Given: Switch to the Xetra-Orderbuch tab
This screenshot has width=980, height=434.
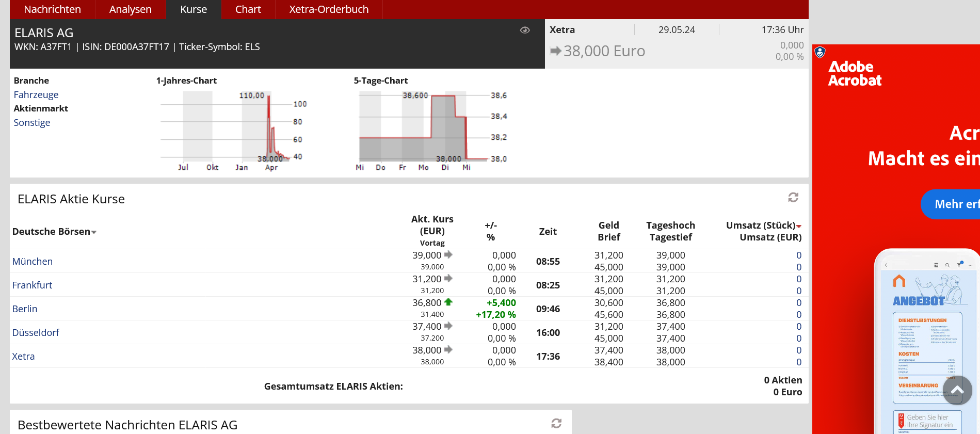Looking at the screenshot, I should tap(329, 9).
